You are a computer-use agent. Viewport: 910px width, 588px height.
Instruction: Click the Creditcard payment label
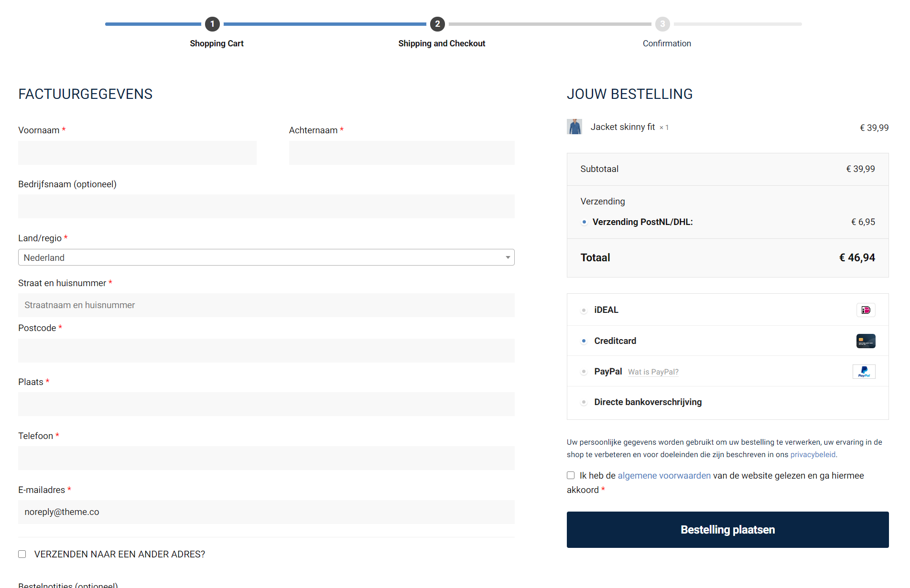(x=615, y=341)
